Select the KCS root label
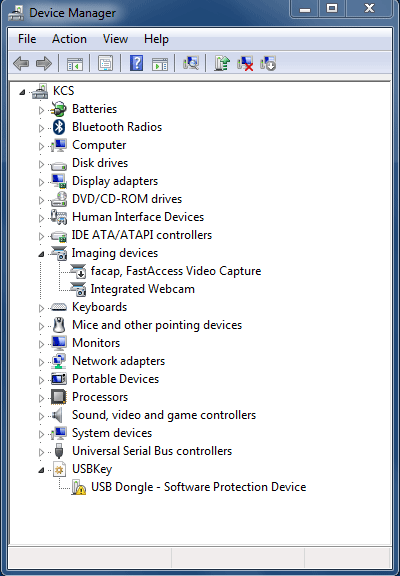Image resolution: width=400 pixels, height=576 pixels. tap(64, 91)
